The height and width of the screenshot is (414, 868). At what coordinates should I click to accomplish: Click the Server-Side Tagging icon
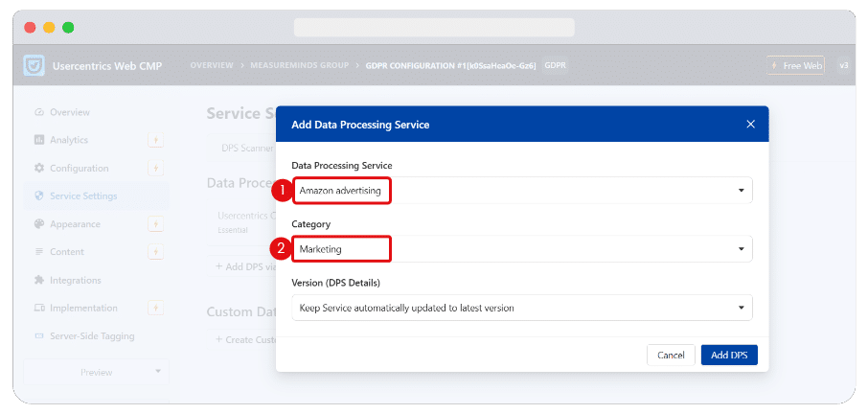pyautogui.click(x=38, y=336)
